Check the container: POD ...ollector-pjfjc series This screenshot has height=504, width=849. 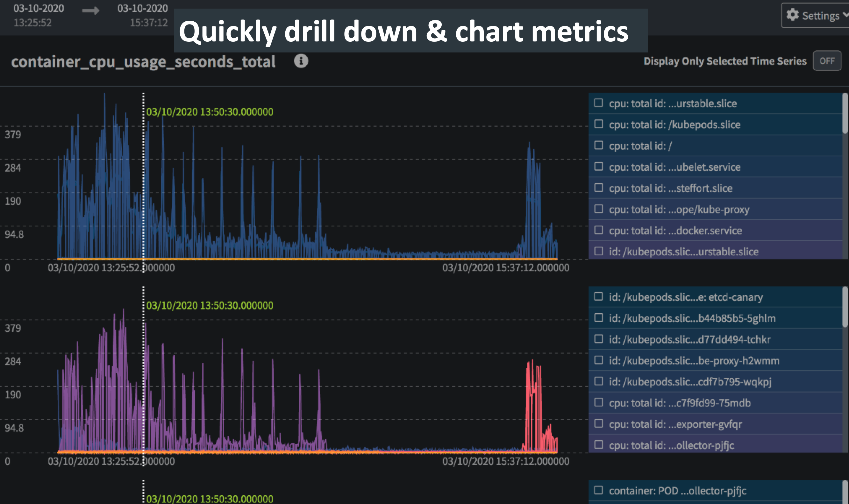pos(599,490)
